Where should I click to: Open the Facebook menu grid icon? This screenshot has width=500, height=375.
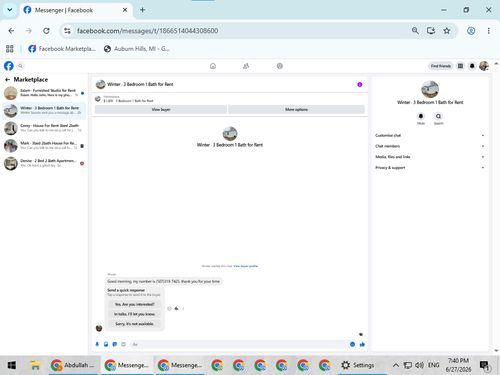pos(460,66)
